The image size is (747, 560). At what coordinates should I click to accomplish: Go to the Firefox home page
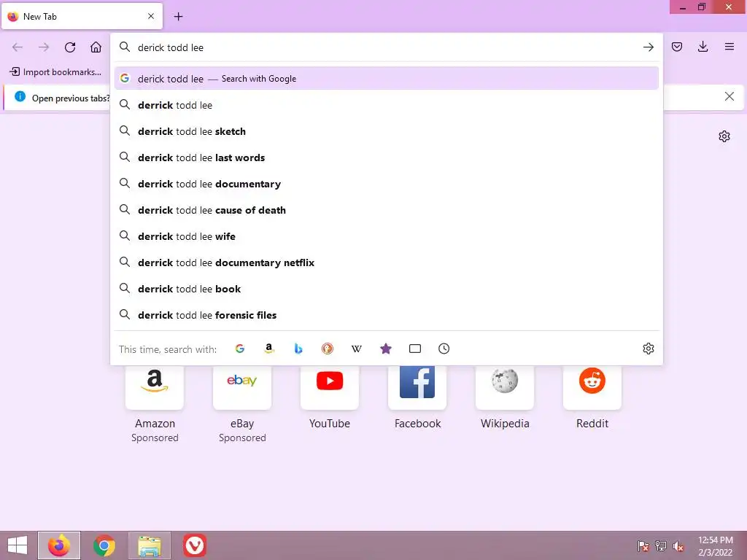click(x=96, y=47)
